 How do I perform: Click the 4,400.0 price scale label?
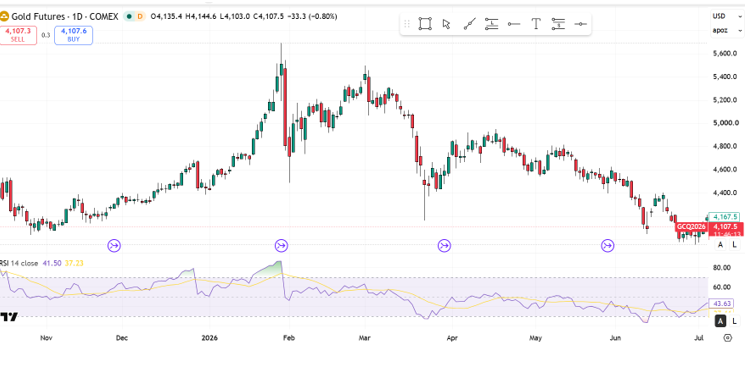click(725, 193)
